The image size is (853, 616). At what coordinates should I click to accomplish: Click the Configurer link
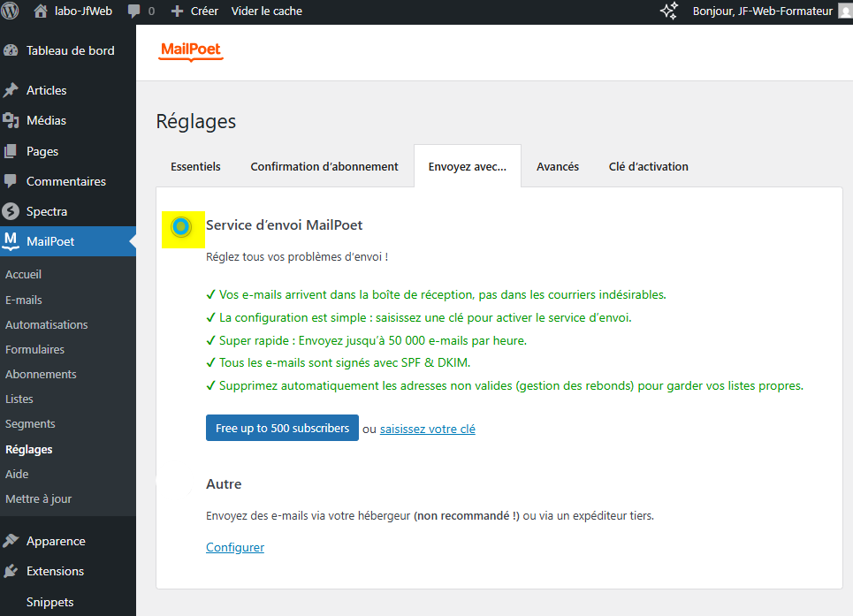[x=235, y=547]
